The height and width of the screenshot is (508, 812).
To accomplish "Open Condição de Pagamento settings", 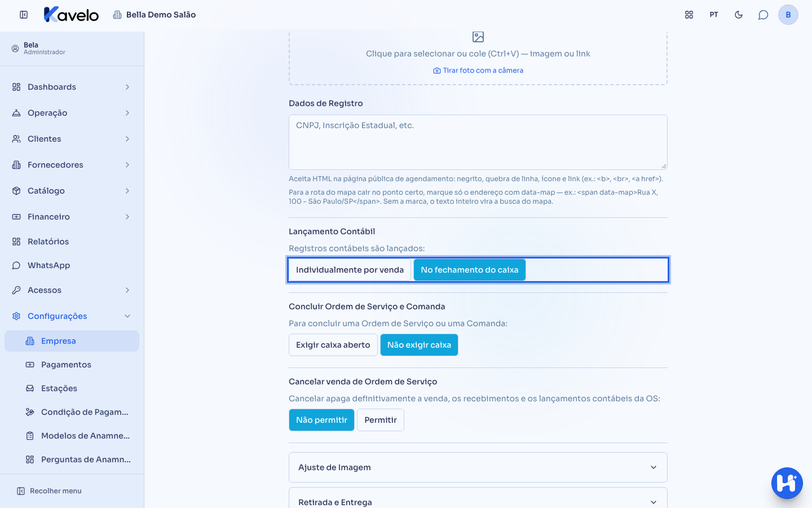I will tap(72, 412).
